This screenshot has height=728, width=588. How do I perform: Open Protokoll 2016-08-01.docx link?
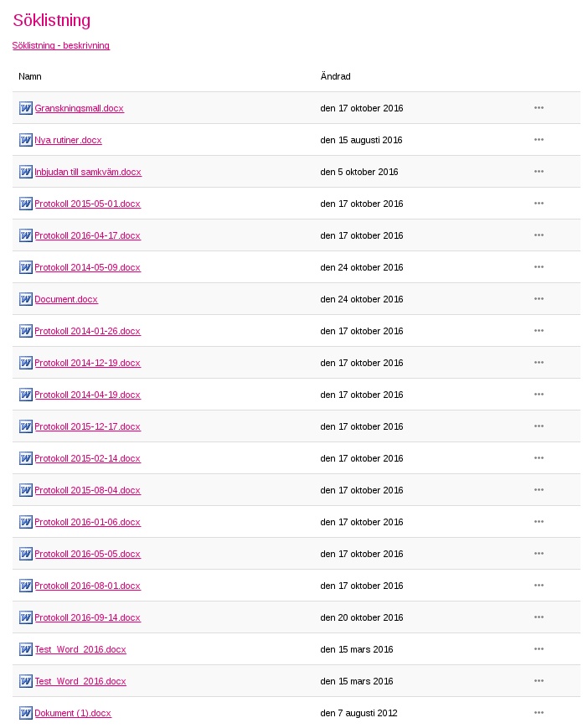(x=87, y=586)
